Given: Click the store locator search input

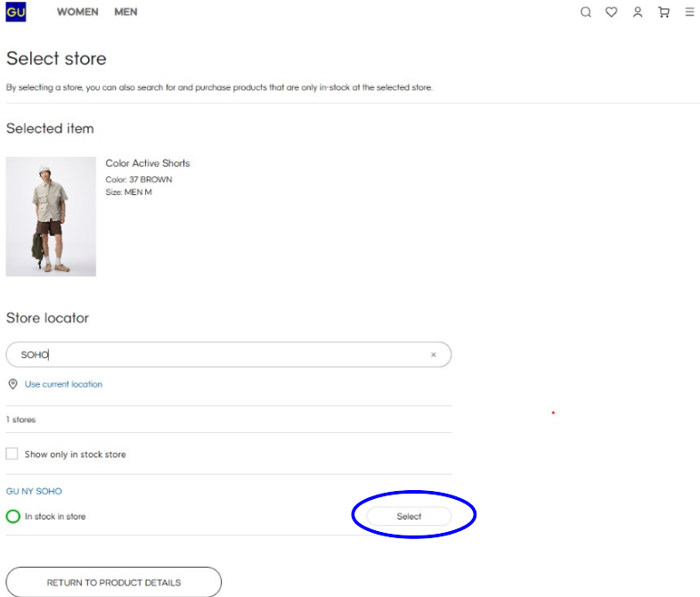Looking at the screenshot, I should [x=229, y=355].
